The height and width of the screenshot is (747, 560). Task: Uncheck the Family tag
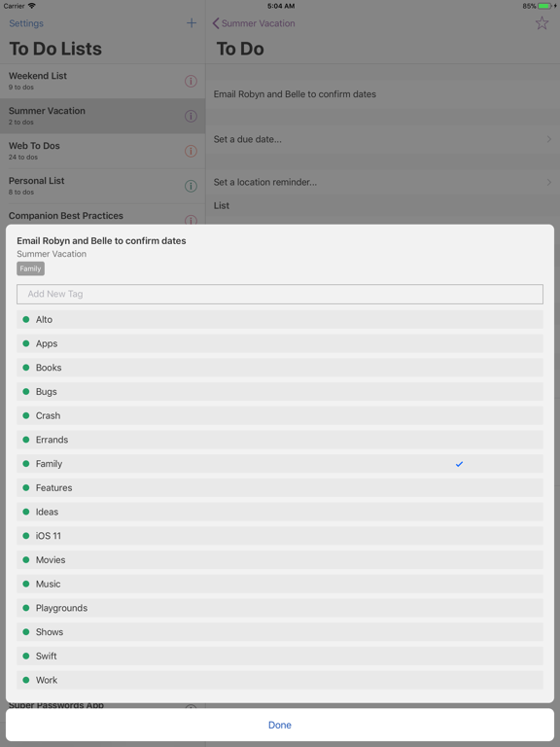280,464
